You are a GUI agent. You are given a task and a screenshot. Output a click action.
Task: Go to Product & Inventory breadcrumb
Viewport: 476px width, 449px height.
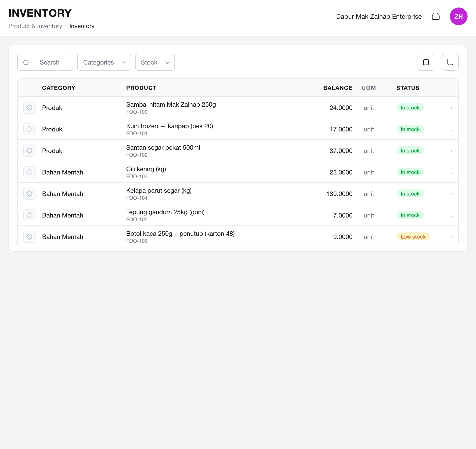click(x=35, y=26)
